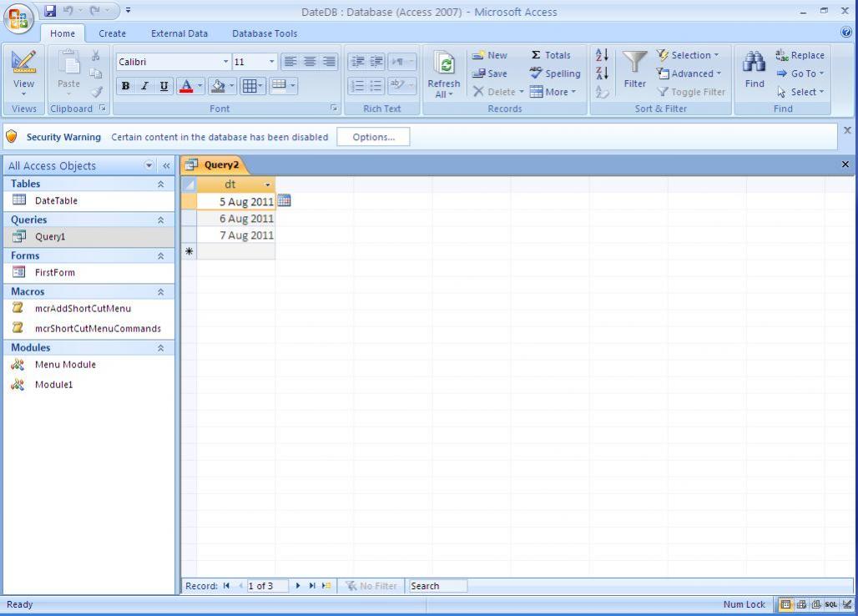Align text right
Viewport: 858px width, 616px height.
(329, 61)
